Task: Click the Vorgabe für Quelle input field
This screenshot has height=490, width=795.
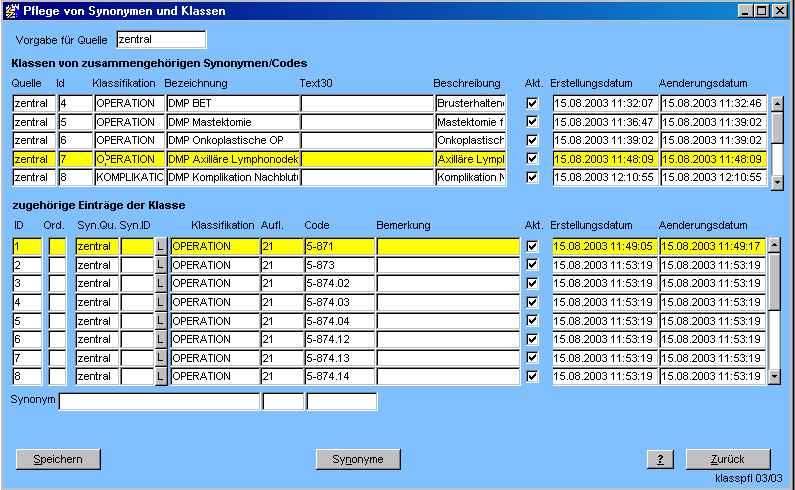Action: [160, 40]
